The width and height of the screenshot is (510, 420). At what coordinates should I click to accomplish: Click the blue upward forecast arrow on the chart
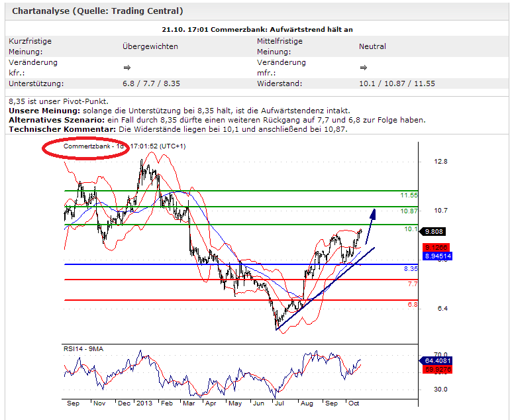tap(371, 226)
